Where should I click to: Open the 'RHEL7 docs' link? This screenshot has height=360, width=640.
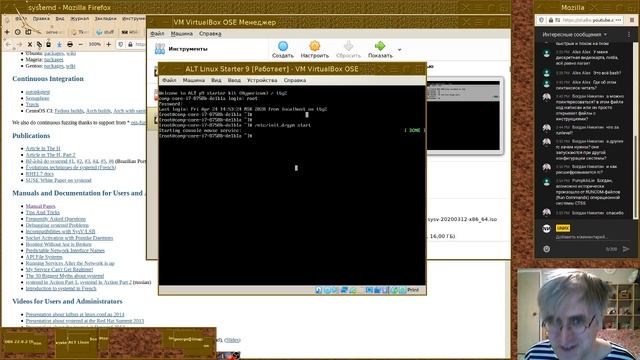click(x=40, y=173)
